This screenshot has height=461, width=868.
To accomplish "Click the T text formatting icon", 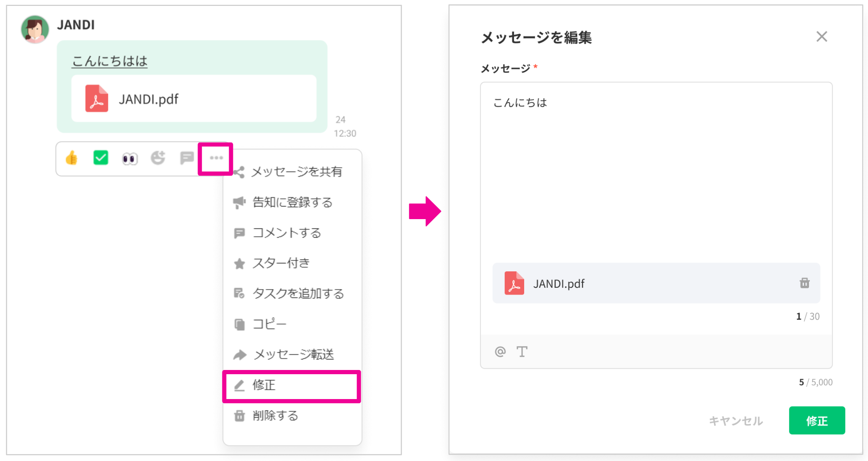I will (522, 351).
